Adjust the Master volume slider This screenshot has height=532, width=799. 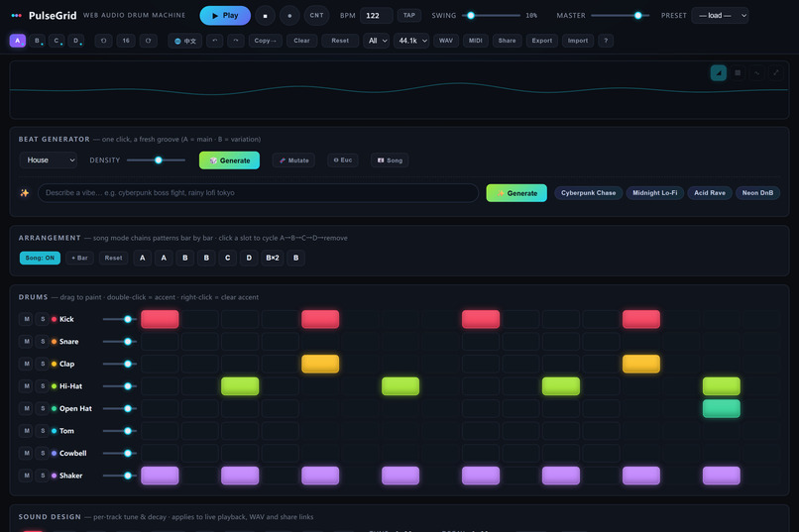[x=620, y=15]
